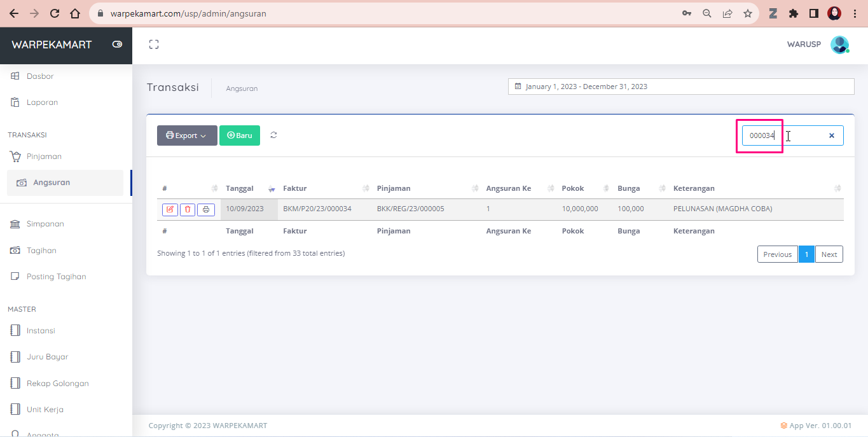Edit the BKM/P20/23/000034 row
This screenshot has height=437, width=868.
tap(170, 209)
